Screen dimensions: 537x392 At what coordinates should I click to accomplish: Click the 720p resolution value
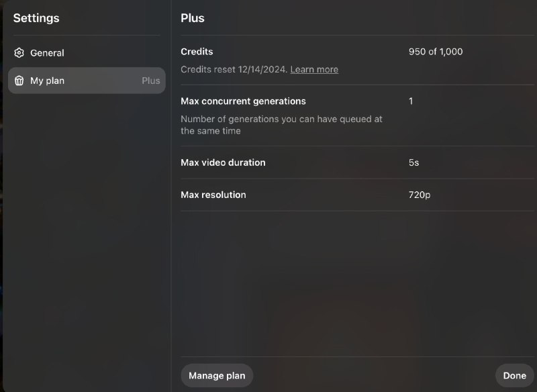pos(419,195)
